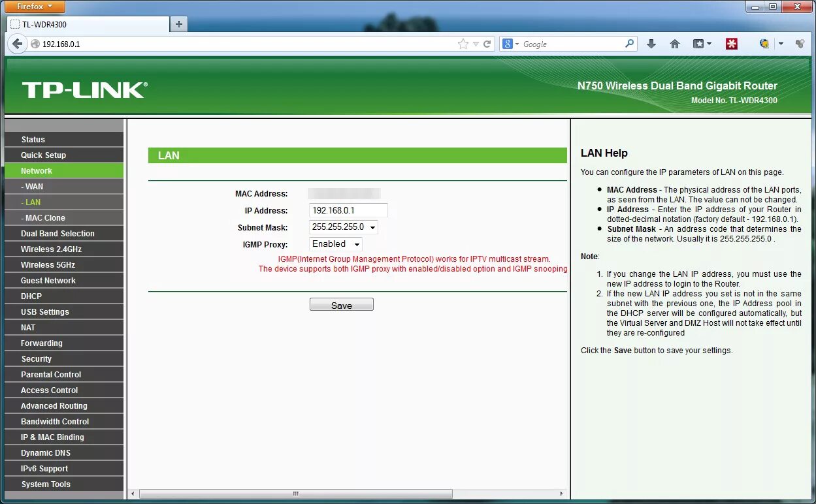The height and width of the screenshot is (504, 816).
Task: Reload the page with refresh icon
Action: coord(487,44)
